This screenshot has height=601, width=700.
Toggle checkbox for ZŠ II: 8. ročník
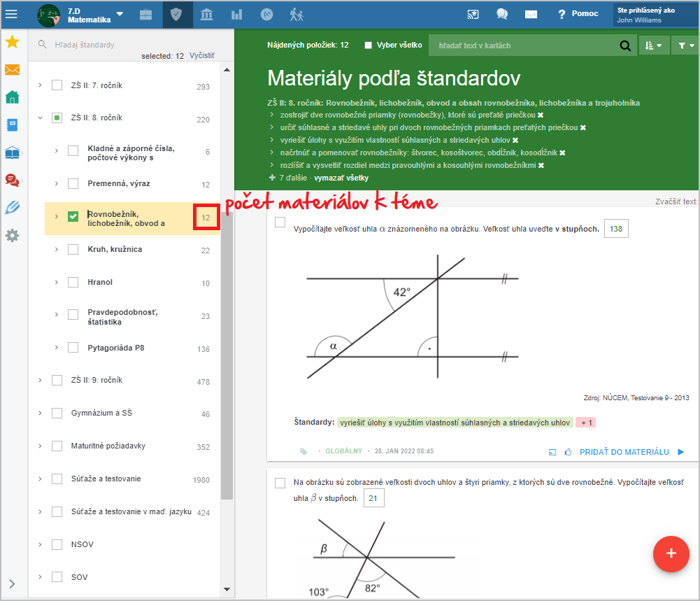[x=57, y=118]
